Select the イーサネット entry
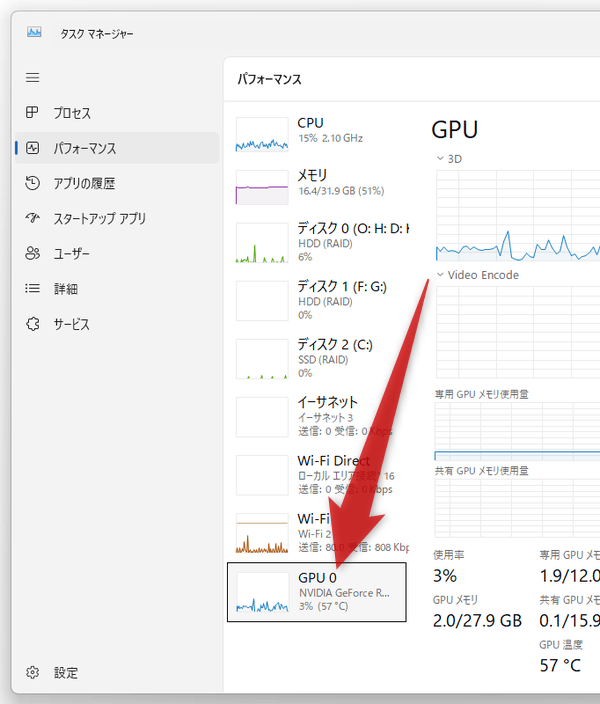The image size is (600, 704). click(x=317, y=417)
